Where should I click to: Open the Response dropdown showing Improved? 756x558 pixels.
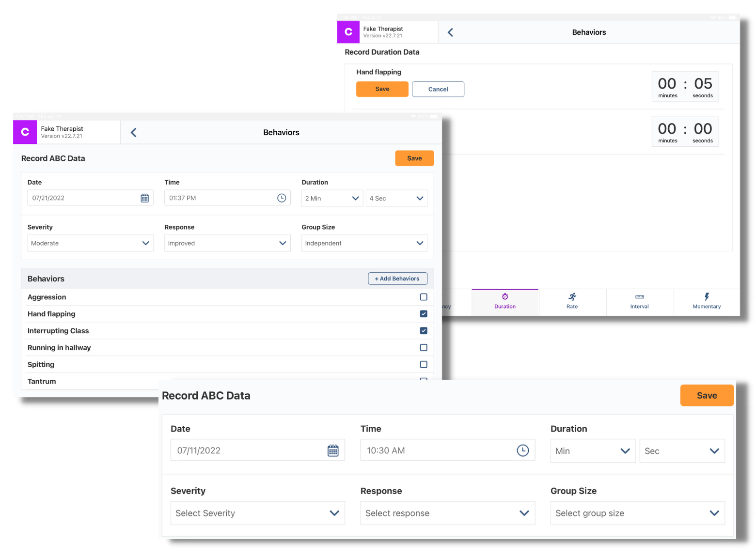pos(227,243)
